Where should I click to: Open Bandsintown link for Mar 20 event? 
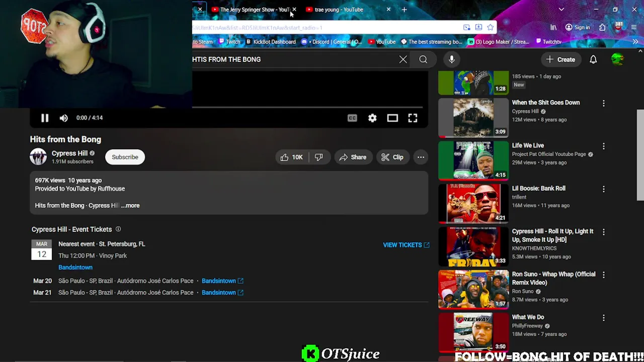(222, 281)
